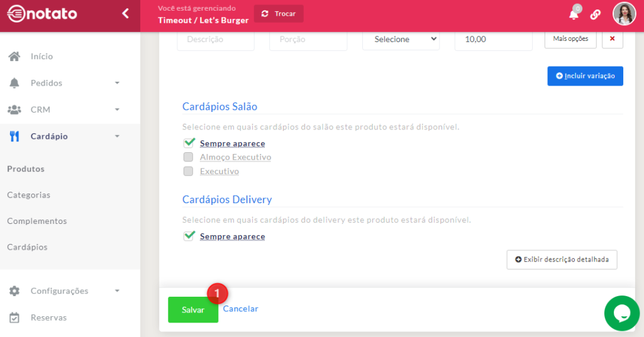644x337 pixels.
Task: Open the user profile avatar
Action: (624, 14)
